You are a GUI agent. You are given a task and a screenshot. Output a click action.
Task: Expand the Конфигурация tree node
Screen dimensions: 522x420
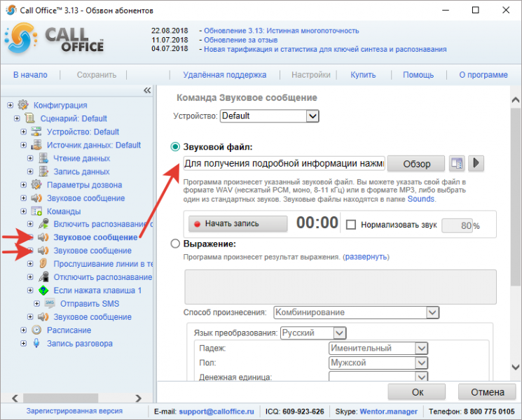click(10, 105)
